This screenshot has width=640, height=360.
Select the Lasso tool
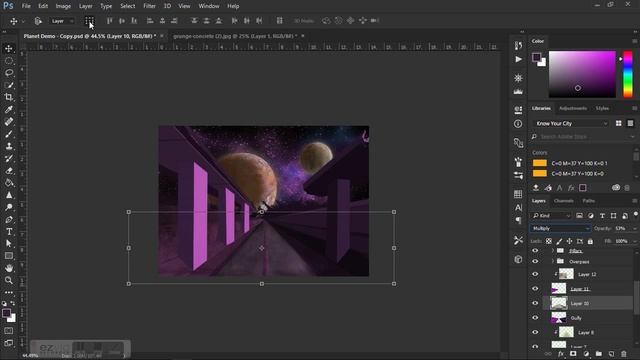point(9,73)
